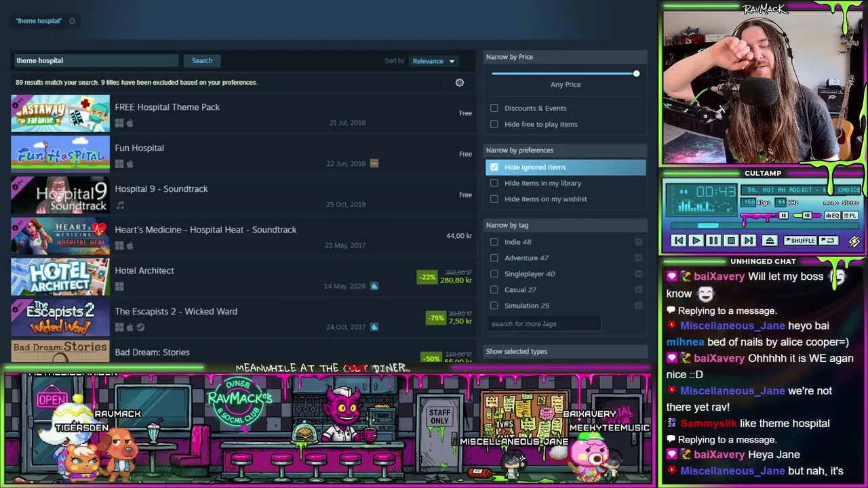Click the Hotel Architect thumbnail image

pos(60,277)
